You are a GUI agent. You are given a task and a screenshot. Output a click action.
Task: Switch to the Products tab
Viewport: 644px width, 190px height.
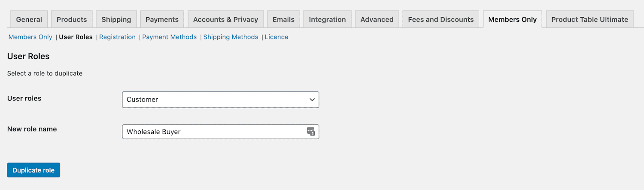pyautogui.click(x=72, y=19)
